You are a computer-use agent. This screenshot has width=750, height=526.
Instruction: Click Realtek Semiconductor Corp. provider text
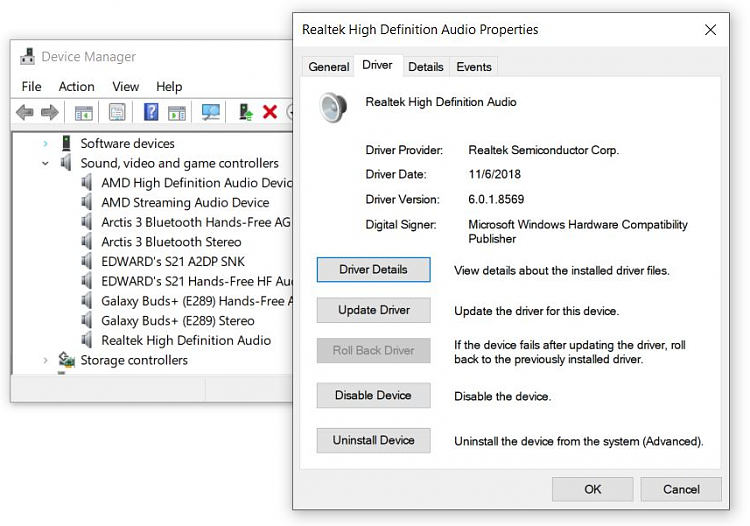tap(543, 150)
